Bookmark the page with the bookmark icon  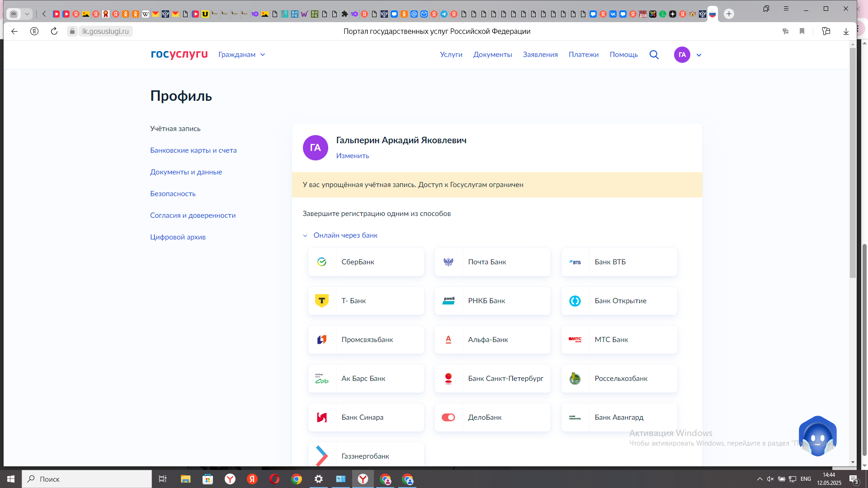(802, 31)
